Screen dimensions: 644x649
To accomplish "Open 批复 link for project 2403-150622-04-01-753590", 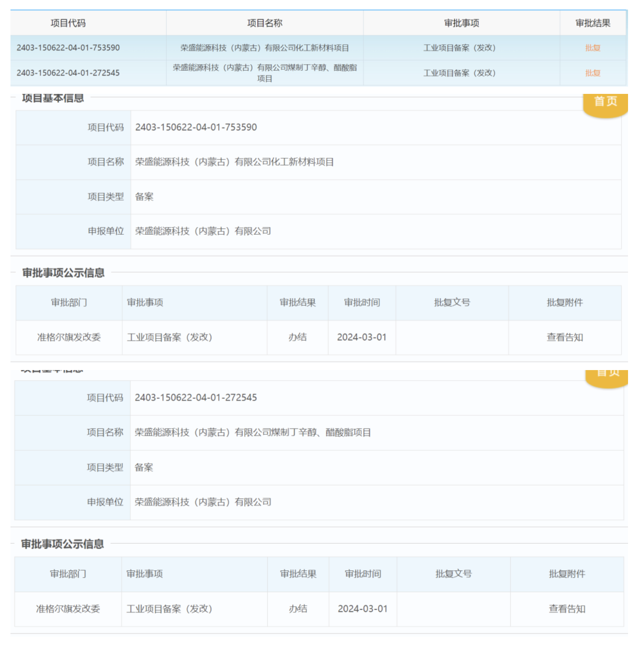I will pyautogui.click(x=592, y=48).
